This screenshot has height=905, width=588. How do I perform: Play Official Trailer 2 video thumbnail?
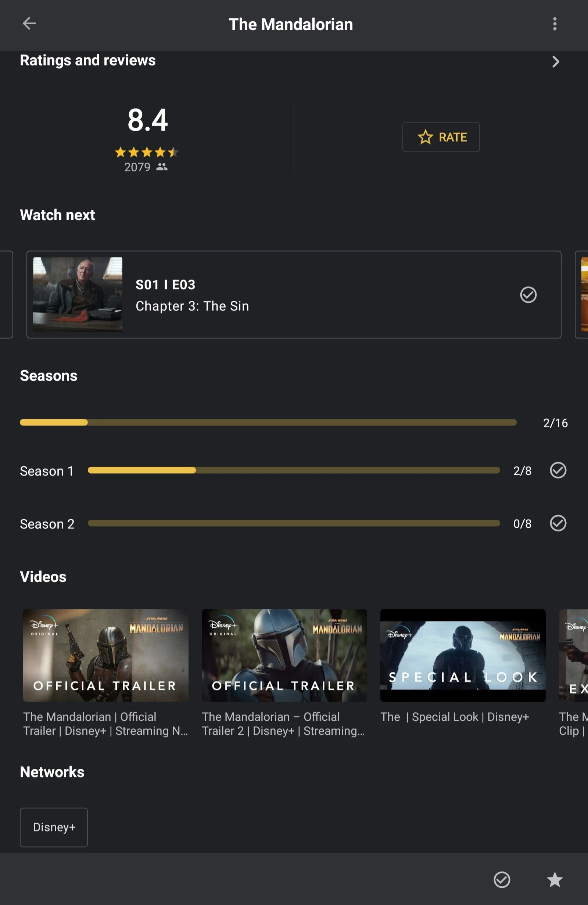coord(284,655)
